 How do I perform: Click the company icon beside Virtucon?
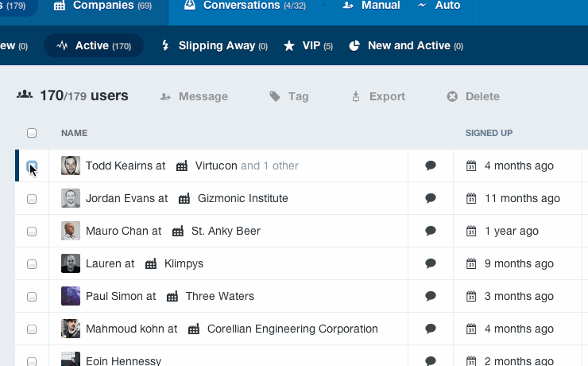click(182, 165)
